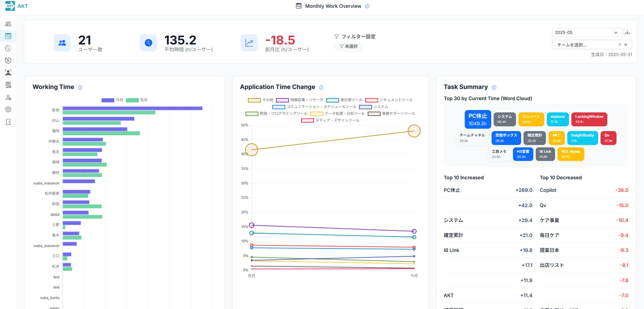Open the 未選択 filter selector
The width and height of the screenshot is (644, 309).
(349, 47)
